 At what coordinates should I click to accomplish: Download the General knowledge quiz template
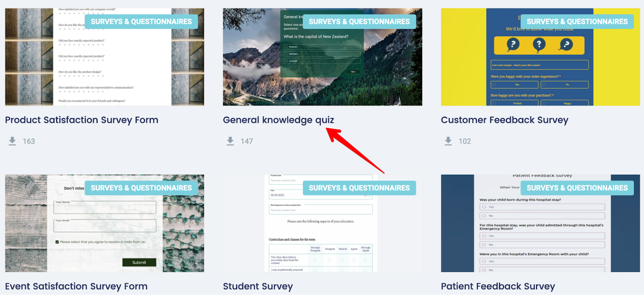pos(230,141)
